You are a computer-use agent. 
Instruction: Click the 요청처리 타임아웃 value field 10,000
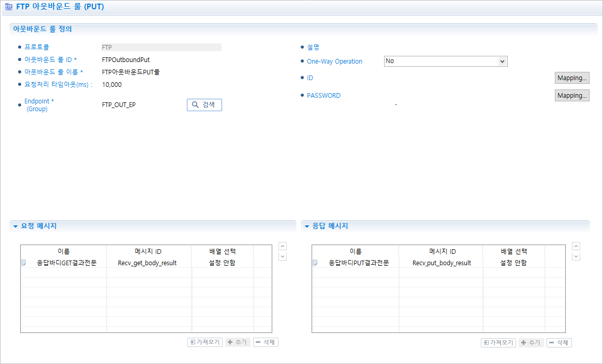tap(112, 85)
